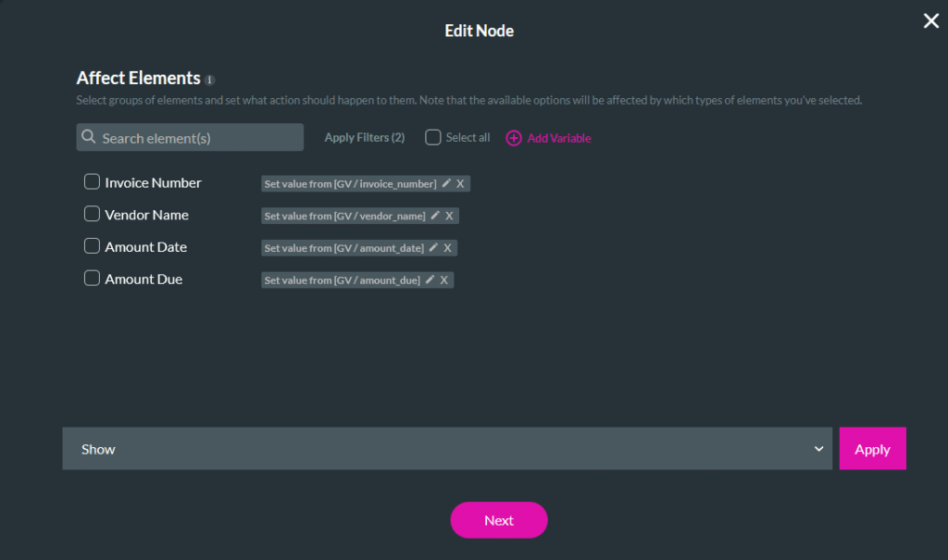Expand Apply Filters (2)

(x=364, y=136)
